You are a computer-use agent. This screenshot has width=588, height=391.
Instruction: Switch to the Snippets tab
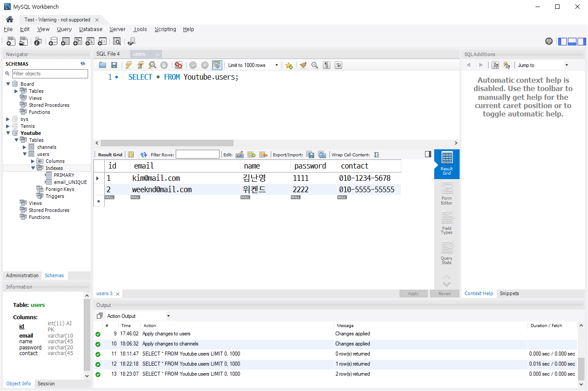(509, 293)
